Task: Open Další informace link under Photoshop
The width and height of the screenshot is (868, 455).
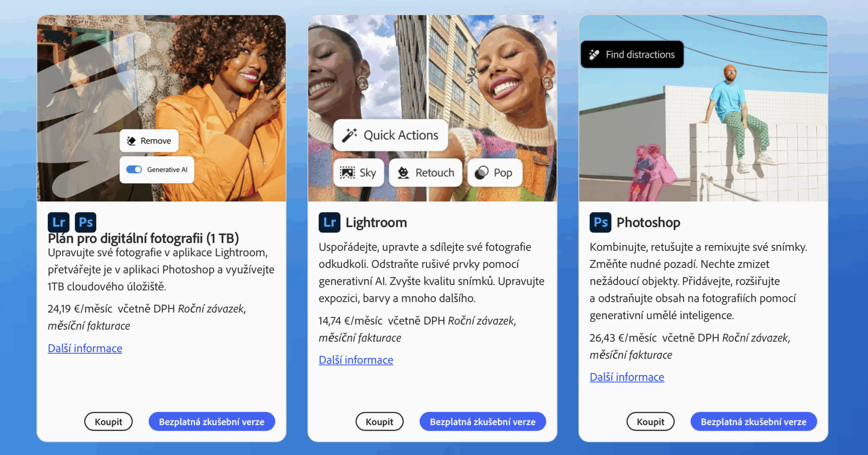Action: (627, 377)
